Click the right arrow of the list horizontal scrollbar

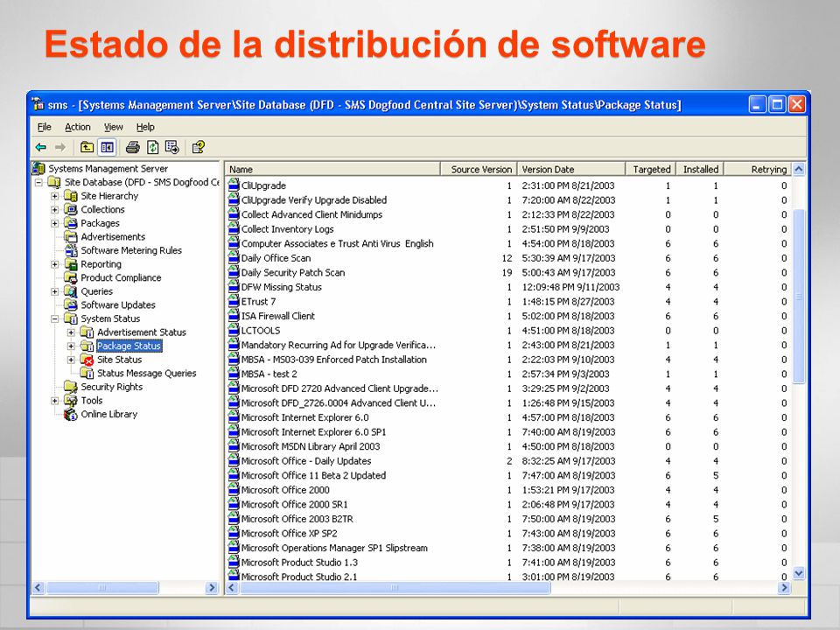point(784,588)
